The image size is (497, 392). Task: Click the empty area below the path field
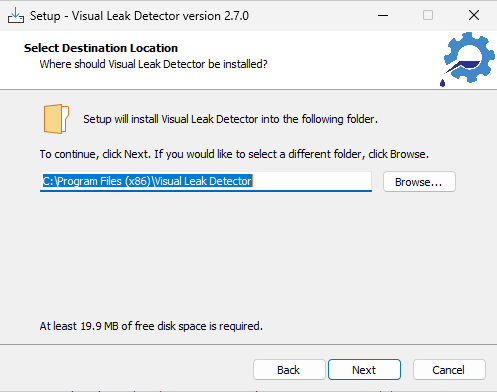[247, 253]
